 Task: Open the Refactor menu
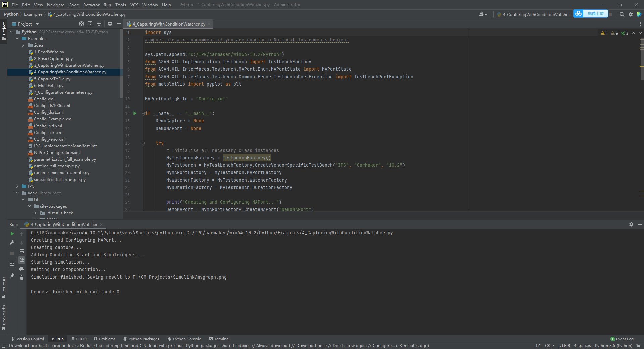(91, 5)
